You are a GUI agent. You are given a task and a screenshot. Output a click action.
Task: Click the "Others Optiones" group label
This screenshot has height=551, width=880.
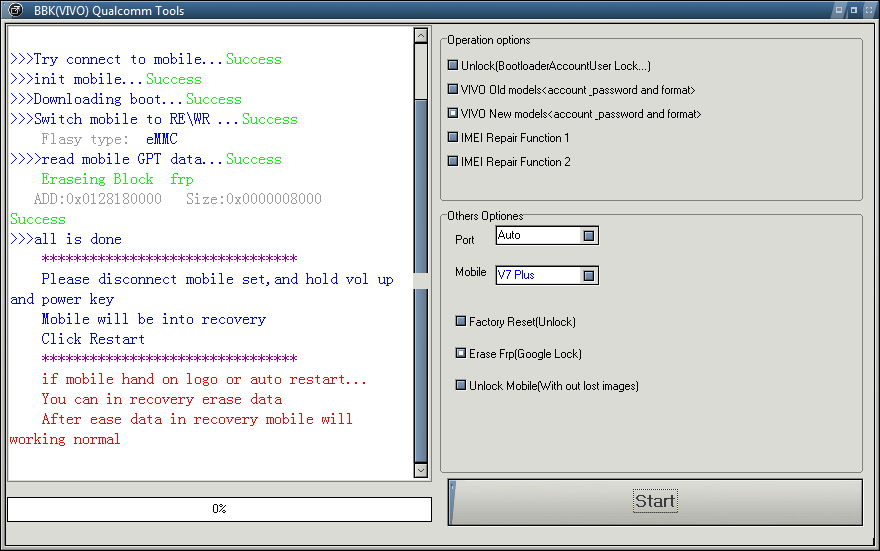(x=485, y=216)
